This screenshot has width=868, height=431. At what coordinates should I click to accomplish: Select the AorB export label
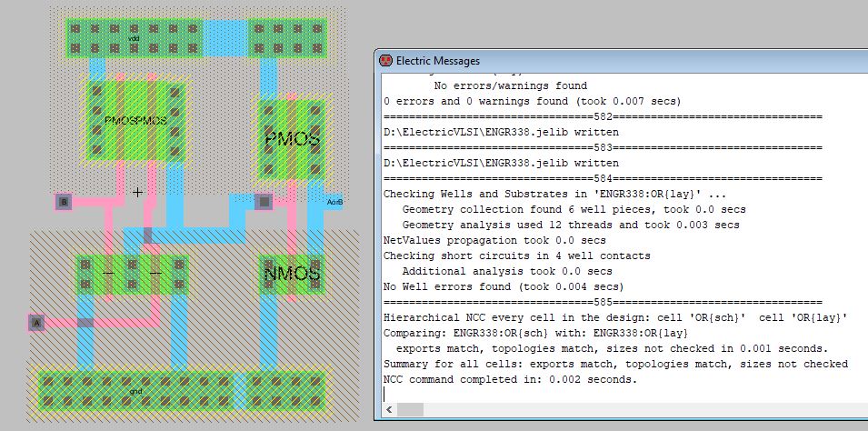334,201
